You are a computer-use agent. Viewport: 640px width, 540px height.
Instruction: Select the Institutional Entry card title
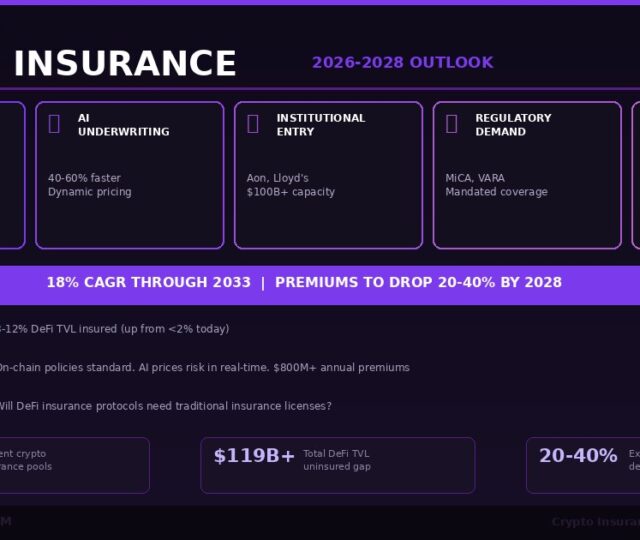(320, 125)
